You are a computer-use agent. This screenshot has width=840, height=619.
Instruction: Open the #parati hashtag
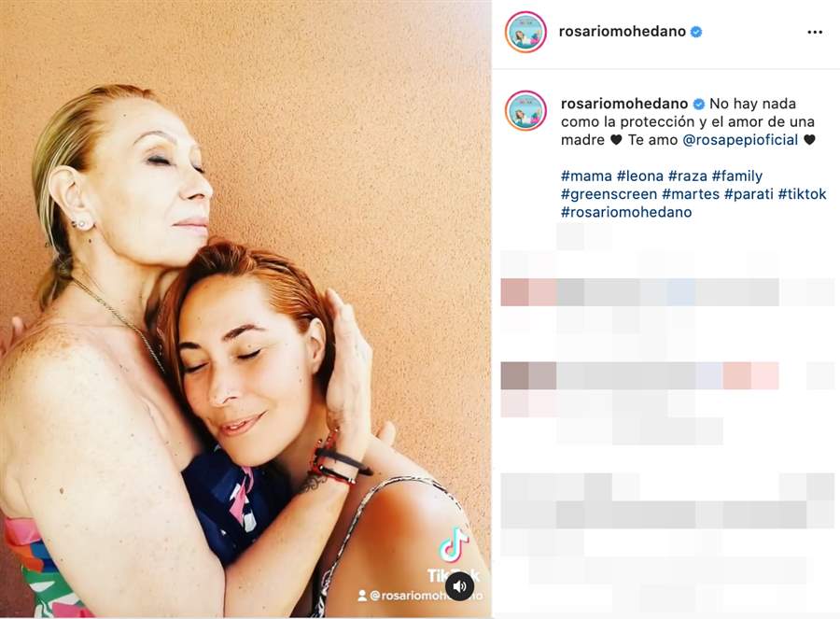click(x=749, y=194)
